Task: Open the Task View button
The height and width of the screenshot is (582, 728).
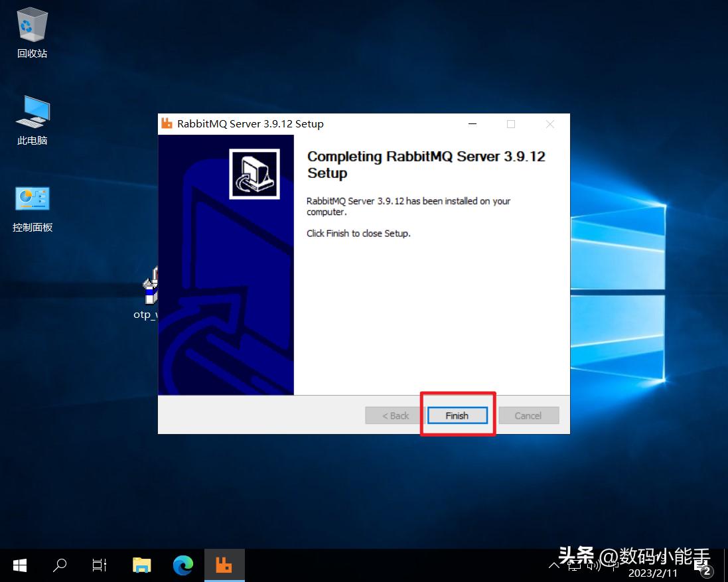Action: click(x=100, y=565)
